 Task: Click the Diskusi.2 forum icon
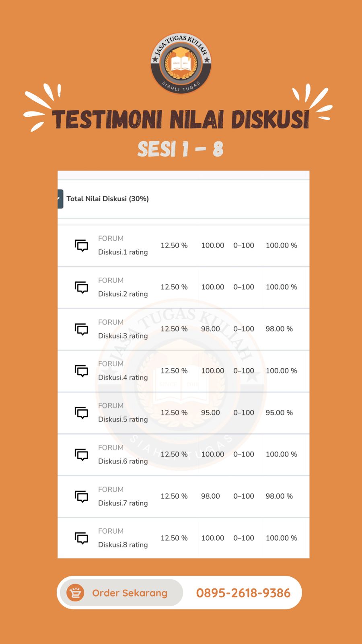[82, 287]
